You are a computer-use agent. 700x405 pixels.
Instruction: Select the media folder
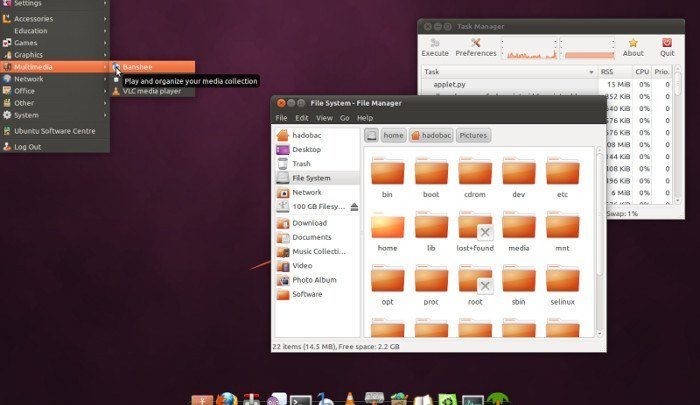[518, 231]
